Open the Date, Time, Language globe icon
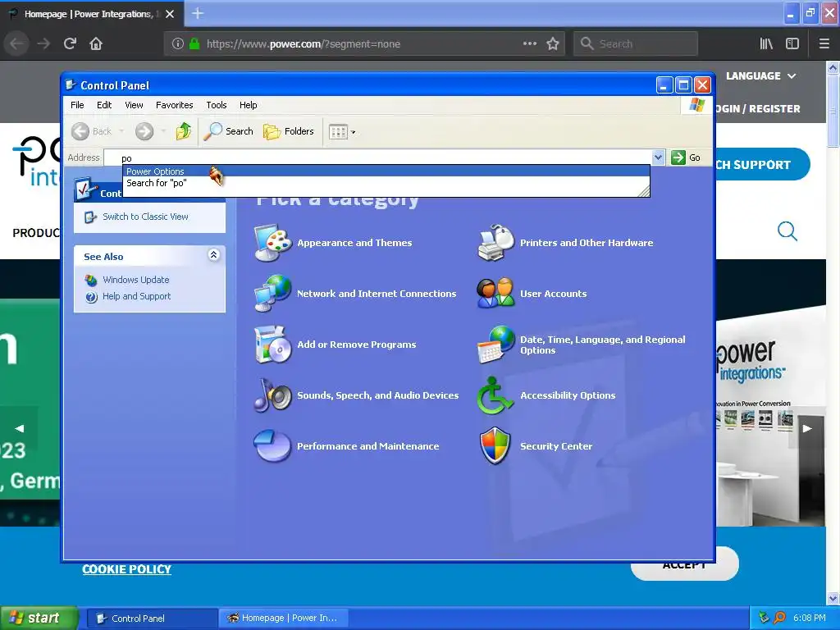 click(495, 345)
